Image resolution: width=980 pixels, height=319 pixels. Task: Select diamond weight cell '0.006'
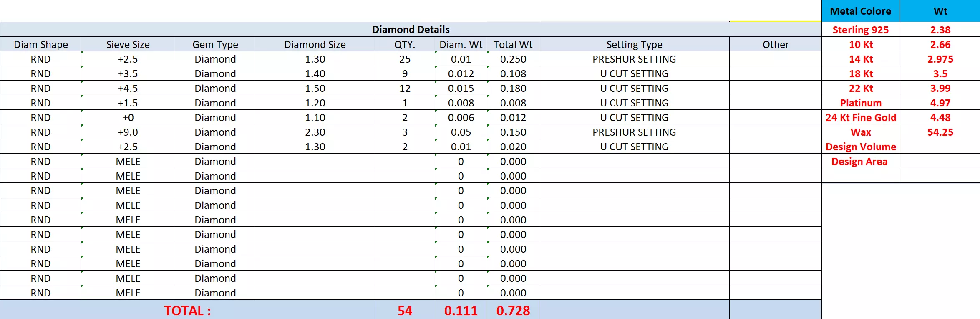coord(461,117)
